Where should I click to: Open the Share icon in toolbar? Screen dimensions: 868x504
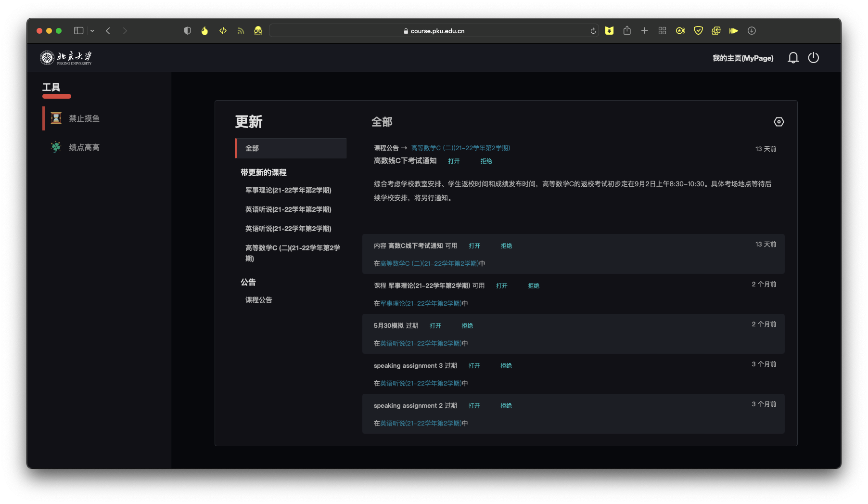(627, 31)
